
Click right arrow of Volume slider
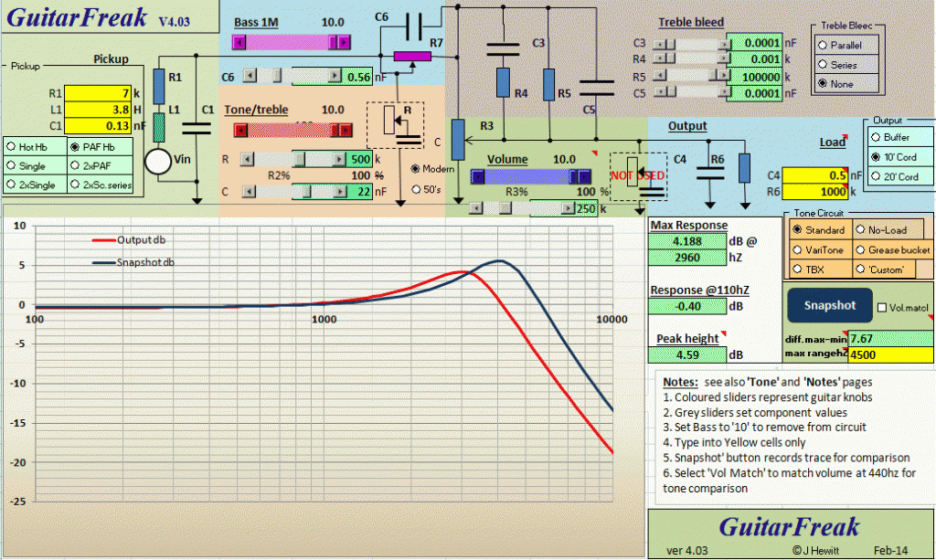(x=584, y=176)
